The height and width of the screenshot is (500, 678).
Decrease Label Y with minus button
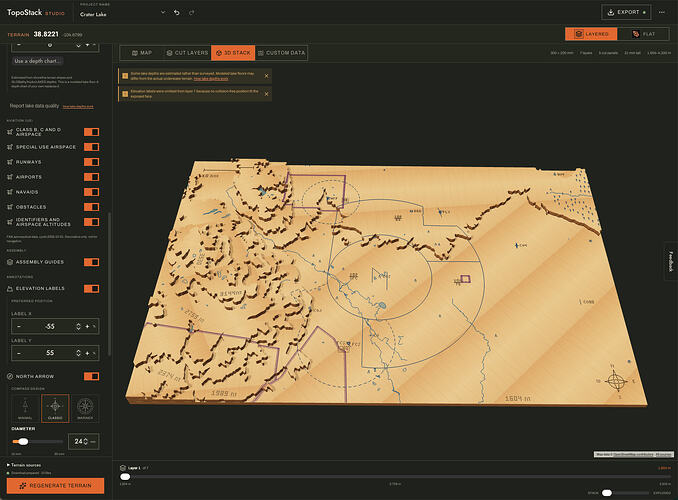[19, 353]
